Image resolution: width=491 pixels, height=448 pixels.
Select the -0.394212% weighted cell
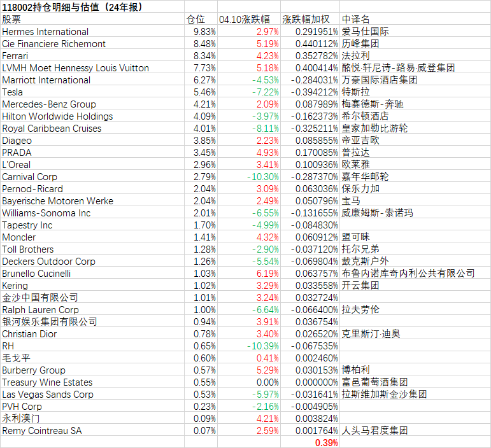click(310, 92)
